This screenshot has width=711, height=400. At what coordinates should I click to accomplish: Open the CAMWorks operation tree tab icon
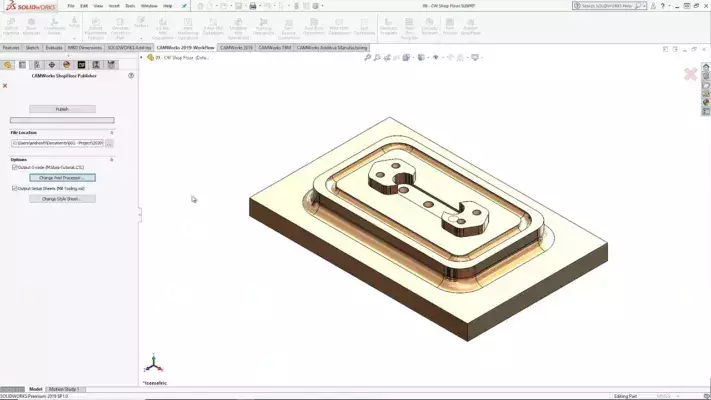pyautogui.click(x=96, y=65)
